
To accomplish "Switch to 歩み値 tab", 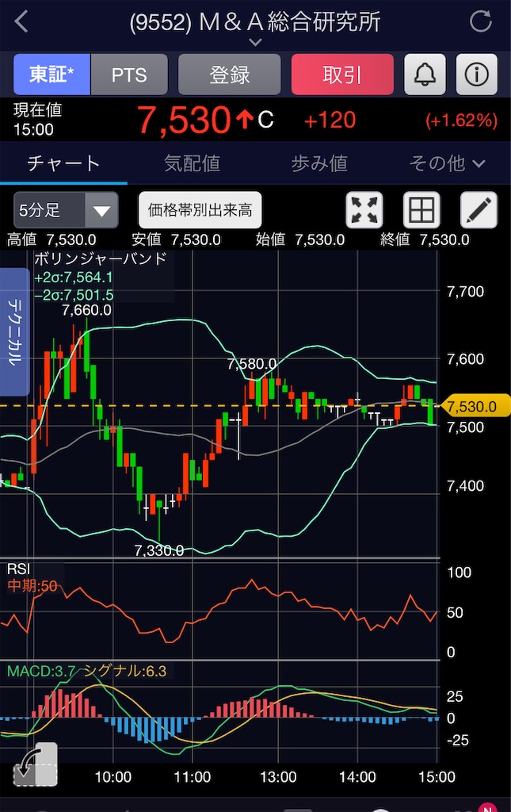I will tap(319, 163).
